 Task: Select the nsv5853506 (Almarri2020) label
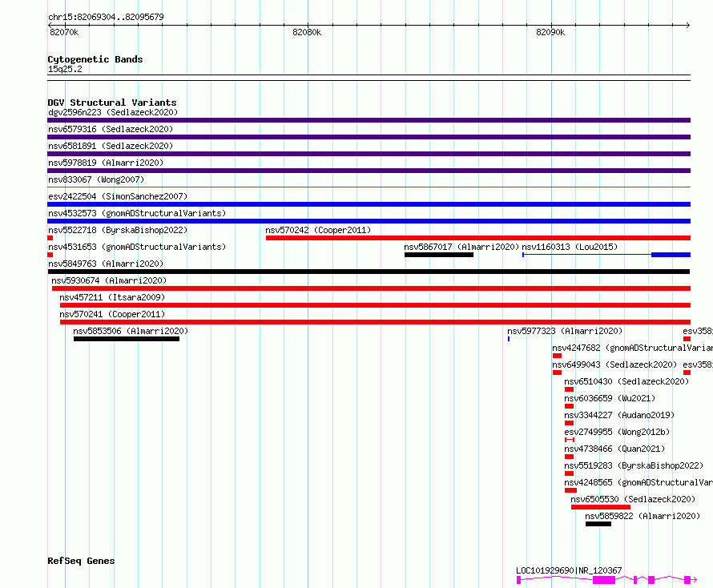131,331
